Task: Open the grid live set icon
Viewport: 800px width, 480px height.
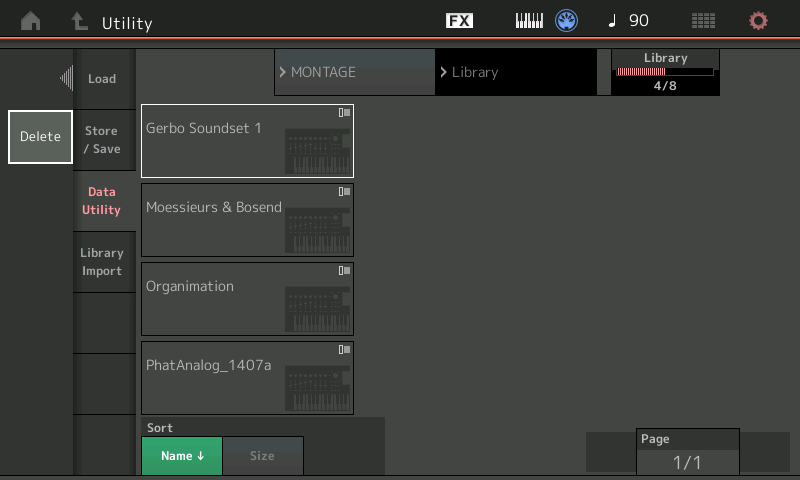Action: pyautogui.click(x=703, y=21)
